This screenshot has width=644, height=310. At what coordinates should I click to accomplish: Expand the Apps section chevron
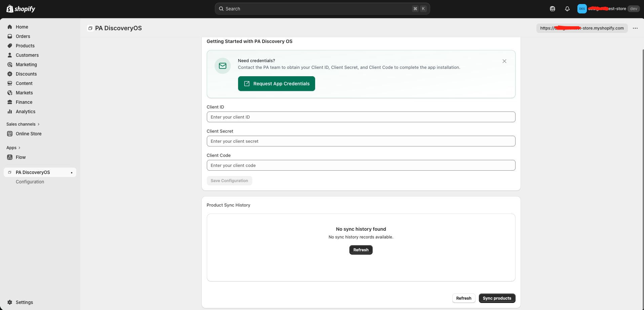(20, 148)
